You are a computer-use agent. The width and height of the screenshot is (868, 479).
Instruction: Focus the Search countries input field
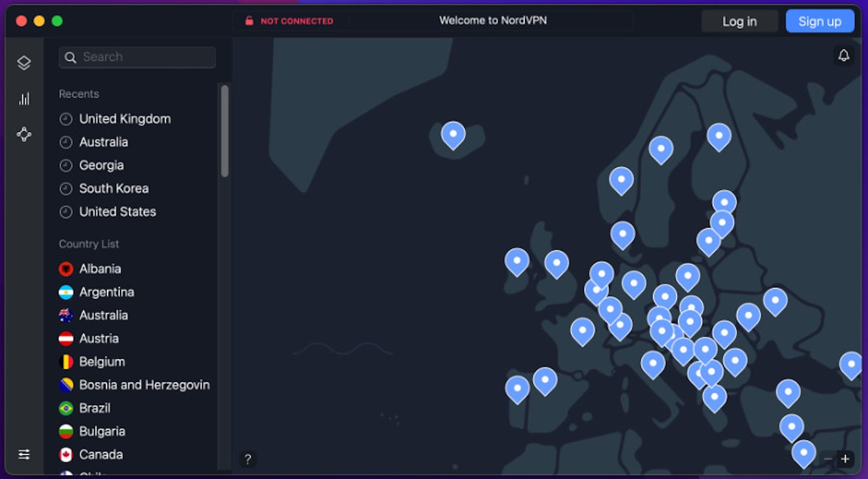pos(137,57)
